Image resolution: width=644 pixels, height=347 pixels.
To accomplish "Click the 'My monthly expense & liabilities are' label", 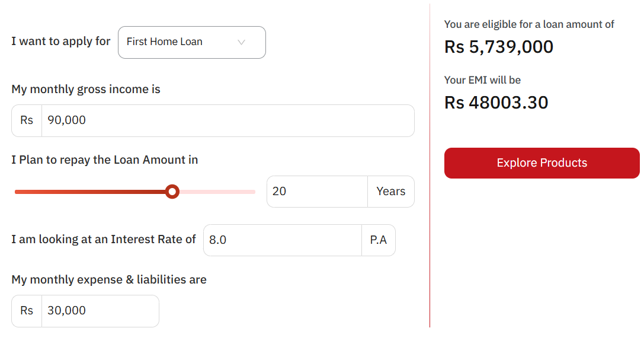I will 109,279.
